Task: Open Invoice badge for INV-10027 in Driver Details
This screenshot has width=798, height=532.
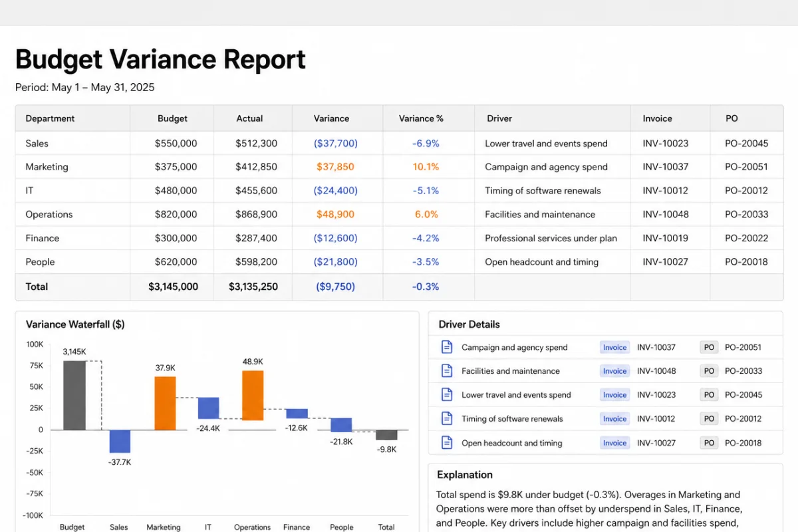Action: pyautogui.click(x=614, y=443)
